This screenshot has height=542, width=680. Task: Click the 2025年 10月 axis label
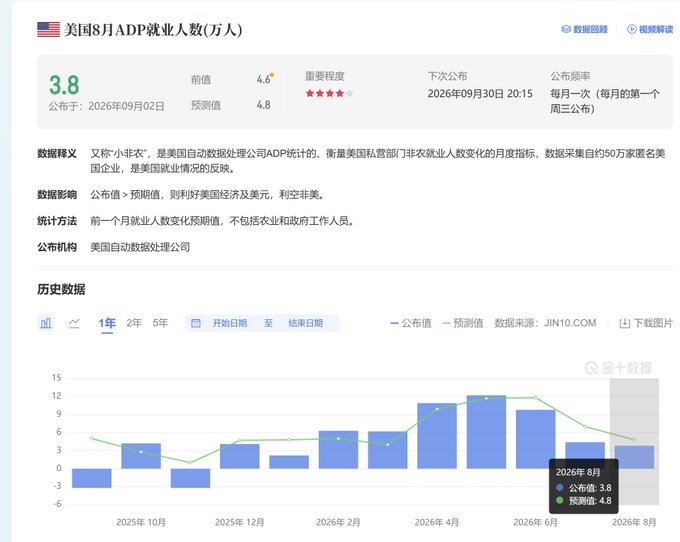(141, 522)
